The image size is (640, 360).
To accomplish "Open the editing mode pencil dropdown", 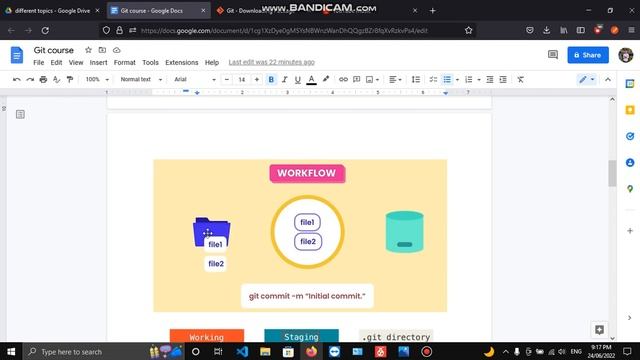I will 587,80.
